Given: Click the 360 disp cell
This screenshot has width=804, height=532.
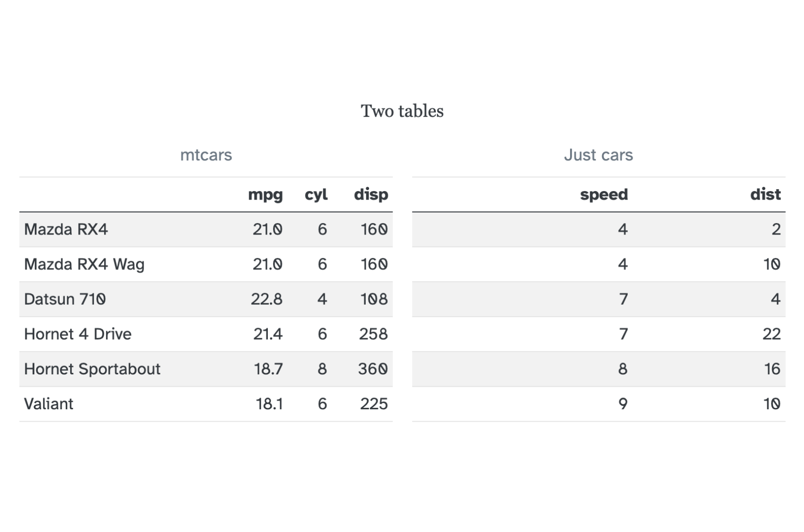Looking at the screenshot, I should click(x=373, y=369).
